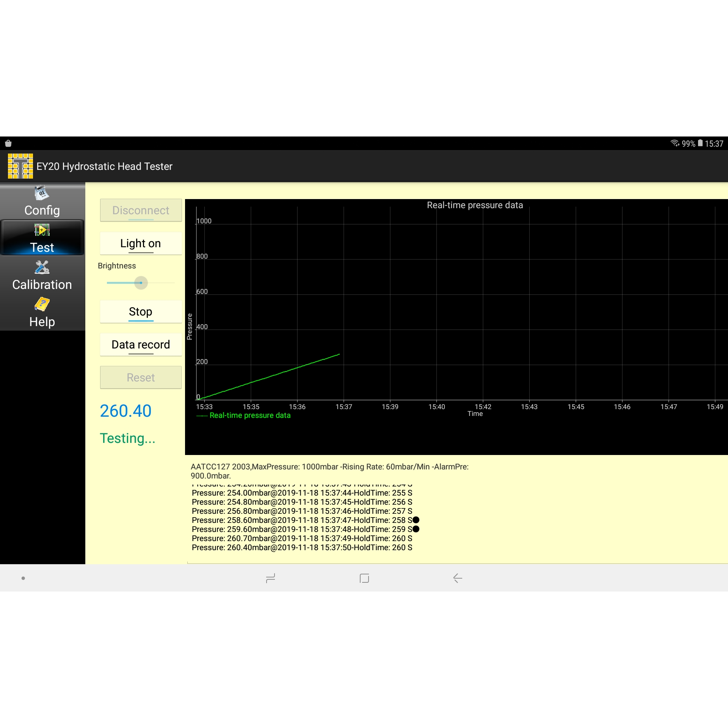Viewport: 728px width, 728px height.
Task: Open the Help book icon
Action: pyautogui.click(x=42, y=304)
